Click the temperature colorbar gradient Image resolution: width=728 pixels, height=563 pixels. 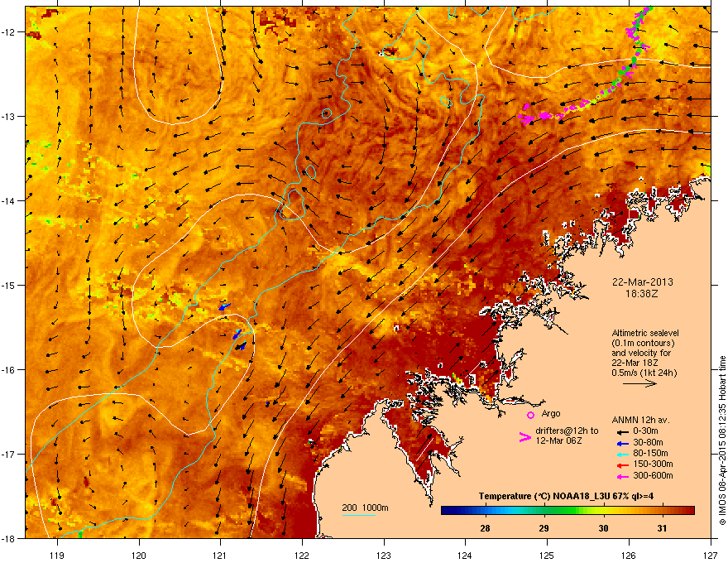[568, 511]
